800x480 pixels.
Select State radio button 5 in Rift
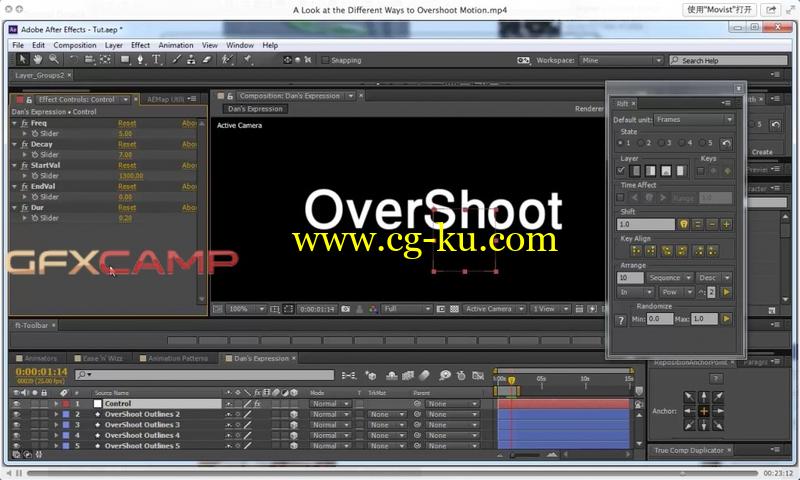[702, 143]
